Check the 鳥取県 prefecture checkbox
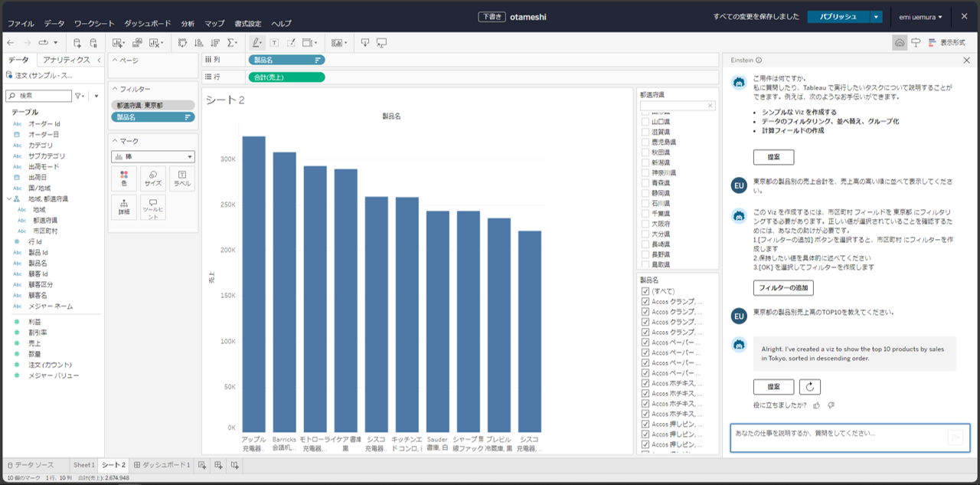Image resolution: width=980 pixels, height=485 pixels. tap(645, 264)
